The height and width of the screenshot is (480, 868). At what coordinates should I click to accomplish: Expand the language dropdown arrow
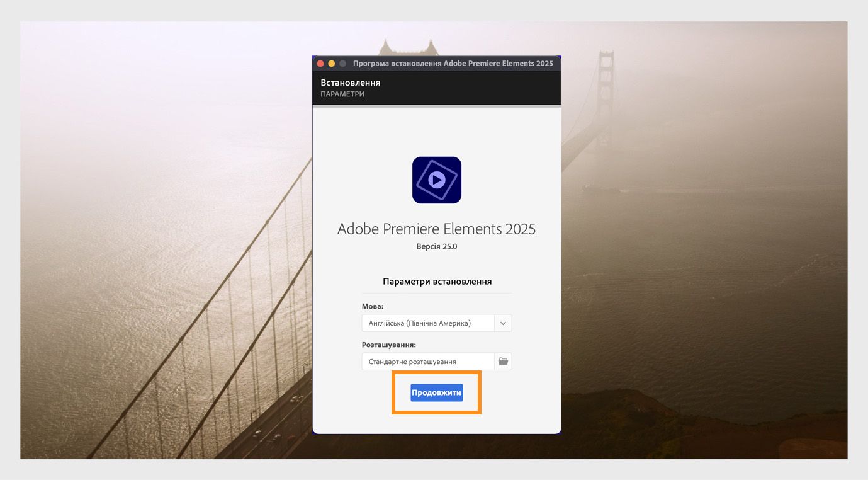pyautogui.click(x=503, y=323)
